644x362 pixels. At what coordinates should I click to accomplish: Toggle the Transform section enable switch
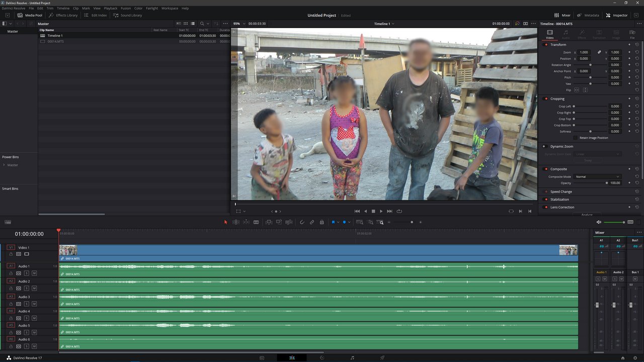pyautogui.click(x=546, y=45)
